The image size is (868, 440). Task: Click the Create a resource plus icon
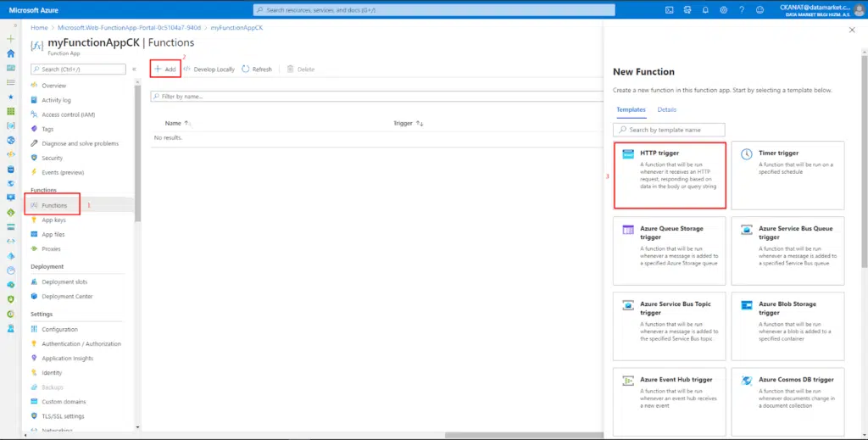[x=10, y=39]
